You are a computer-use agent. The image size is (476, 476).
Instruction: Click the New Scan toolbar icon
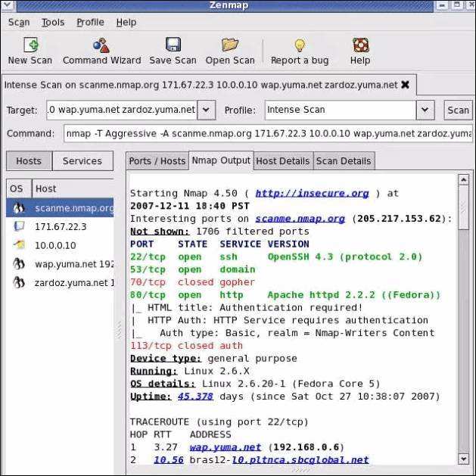(31, 45)
